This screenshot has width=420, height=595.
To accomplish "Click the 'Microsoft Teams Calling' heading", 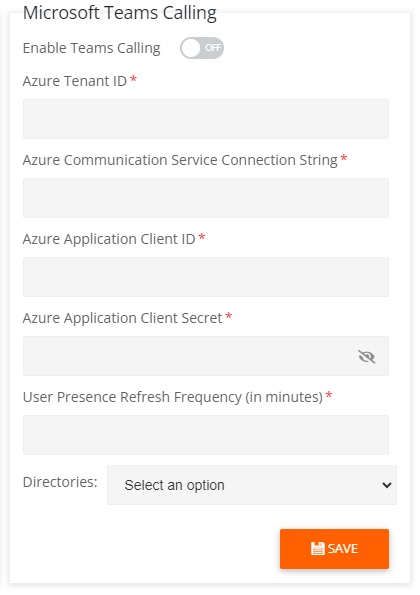I will (x=120, y=13).
